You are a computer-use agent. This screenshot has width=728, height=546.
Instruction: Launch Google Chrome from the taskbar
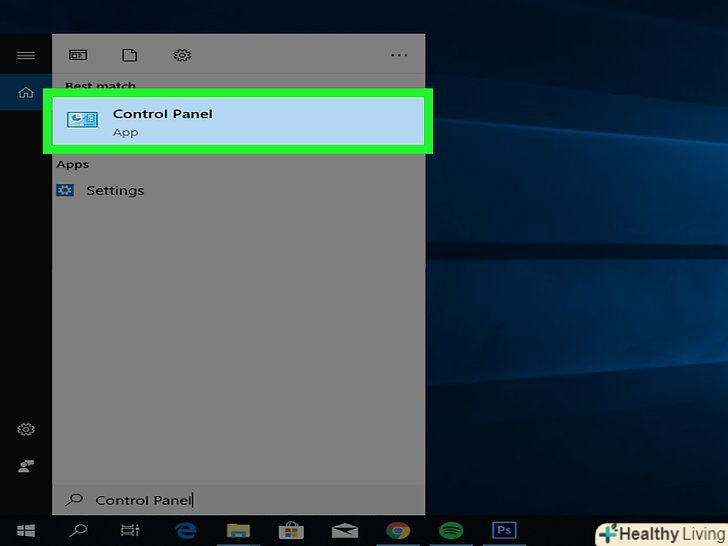pyautogui.click(x=398, y=531)
